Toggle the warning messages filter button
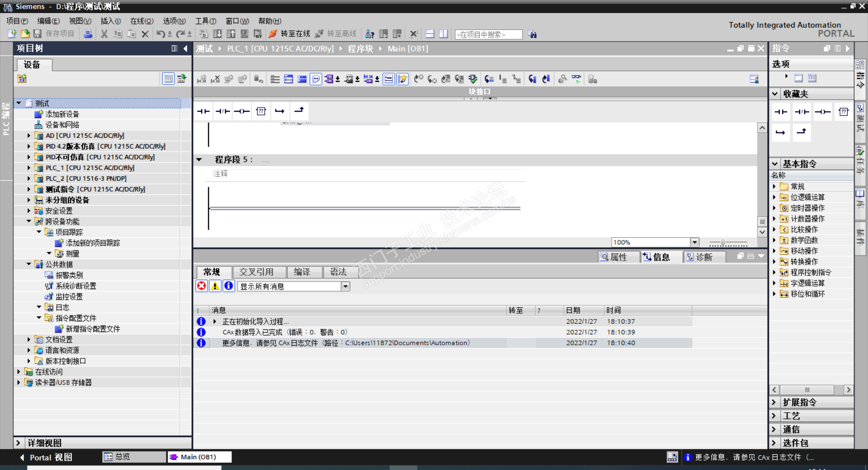Image resolution: width=868 pixels, height=470 pixels. tap(215, 286)
